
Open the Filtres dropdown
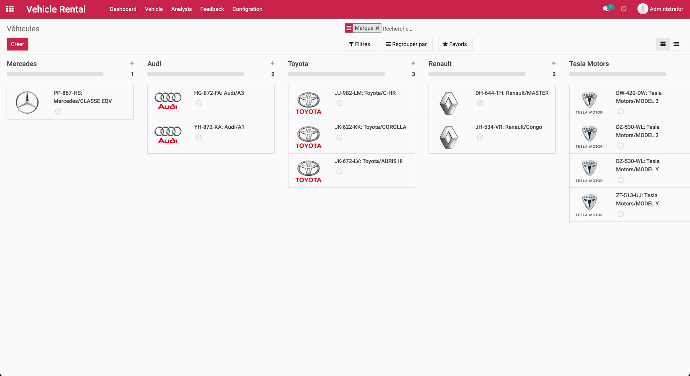point(360,44)
